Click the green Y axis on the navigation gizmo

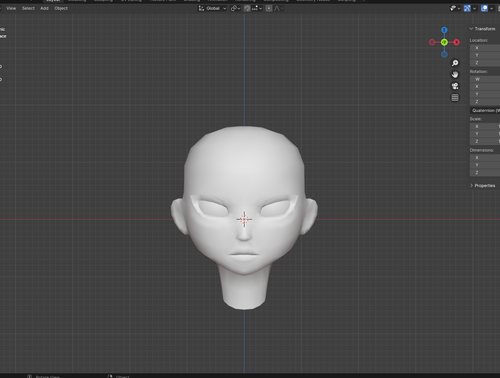[444, 42]
